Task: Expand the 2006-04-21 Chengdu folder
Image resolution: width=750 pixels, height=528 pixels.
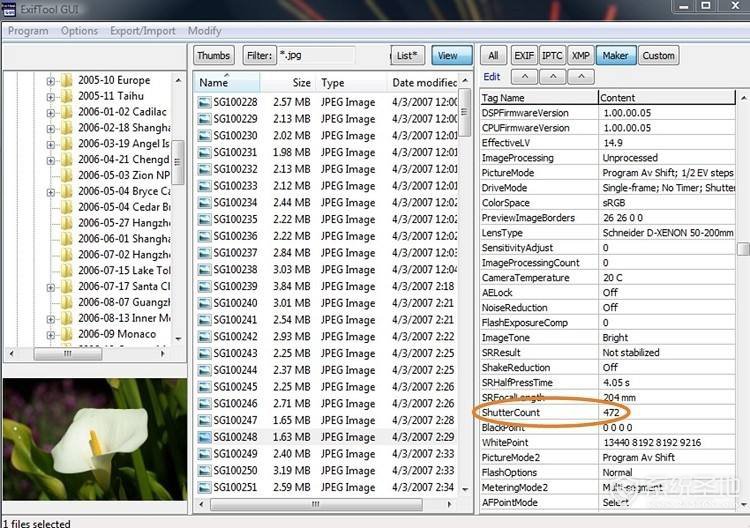Action: click(50, 160)
